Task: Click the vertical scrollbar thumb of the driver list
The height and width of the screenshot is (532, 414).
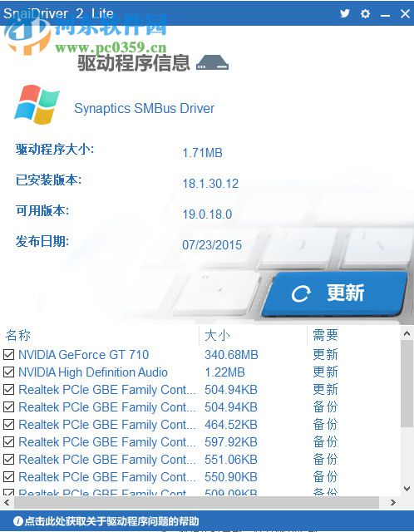Action: pos(407,383)
